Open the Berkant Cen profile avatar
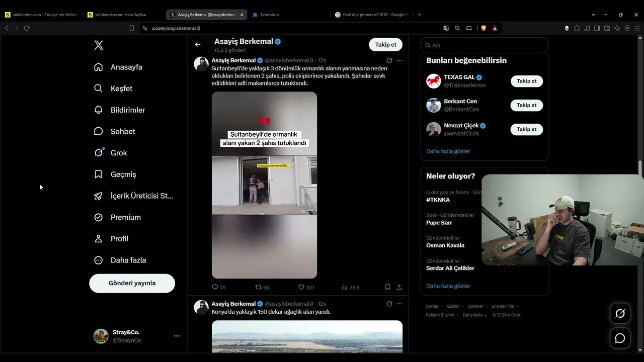Screen dimensions: 644x362 pyautogui.click(x=434, y=105)
